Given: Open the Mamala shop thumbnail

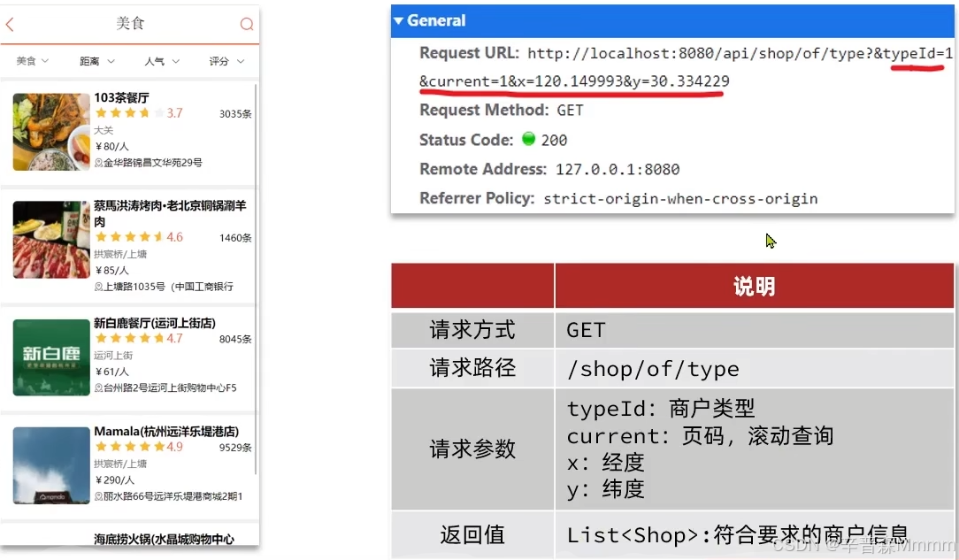Looking at the screenshot, I should pos(51,465).
